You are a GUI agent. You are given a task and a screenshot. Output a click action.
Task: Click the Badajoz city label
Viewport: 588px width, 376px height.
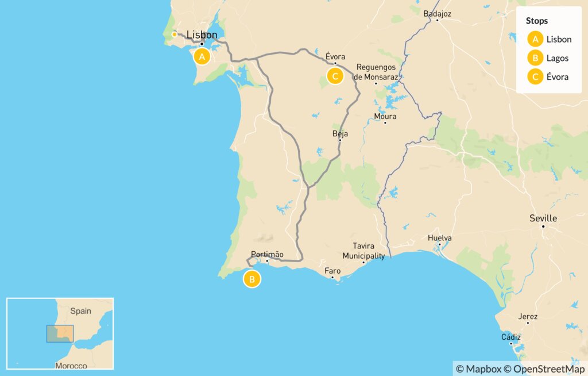437,14
